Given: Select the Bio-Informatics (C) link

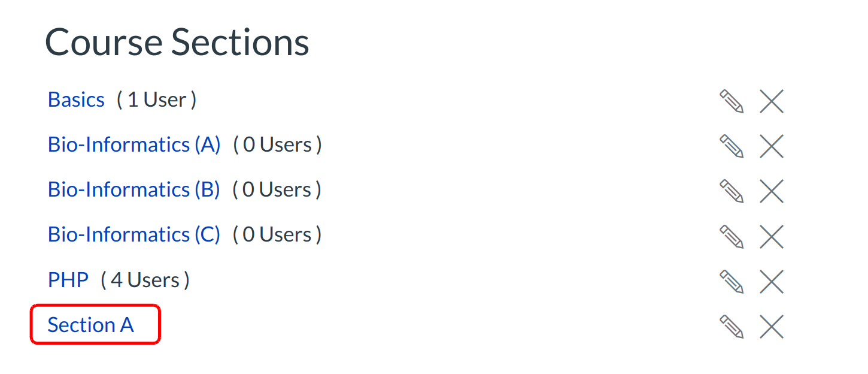Looking at the screenshot, I should click(x=134, y=234).
